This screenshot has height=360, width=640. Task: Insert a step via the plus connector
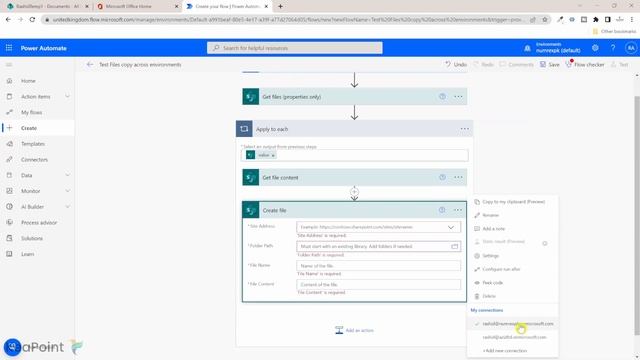(354, 191)
